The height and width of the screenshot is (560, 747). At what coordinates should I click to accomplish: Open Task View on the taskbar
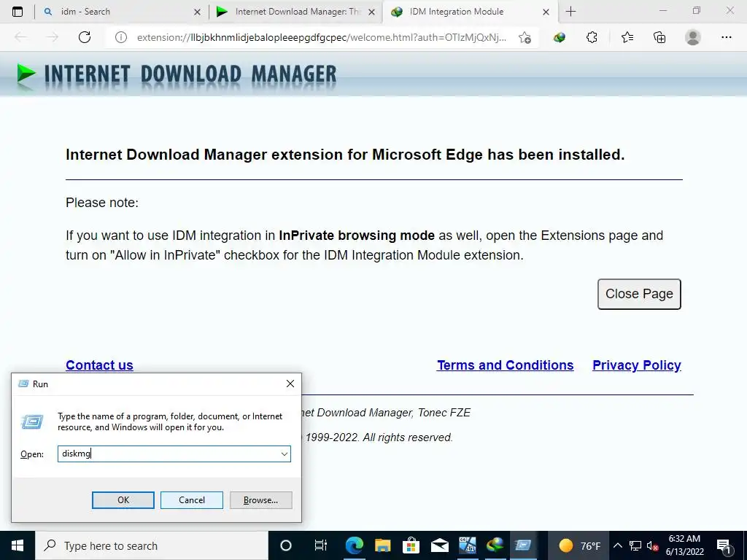pos(321,545)
